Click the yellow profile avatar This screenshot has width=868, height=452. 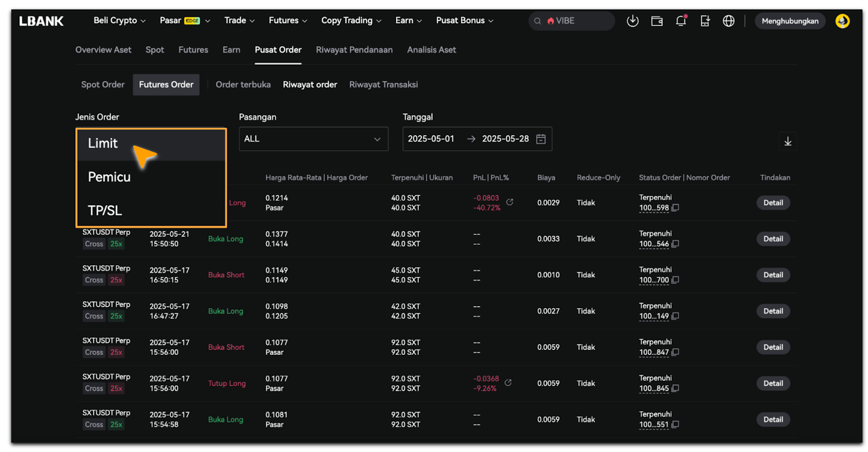842,21
